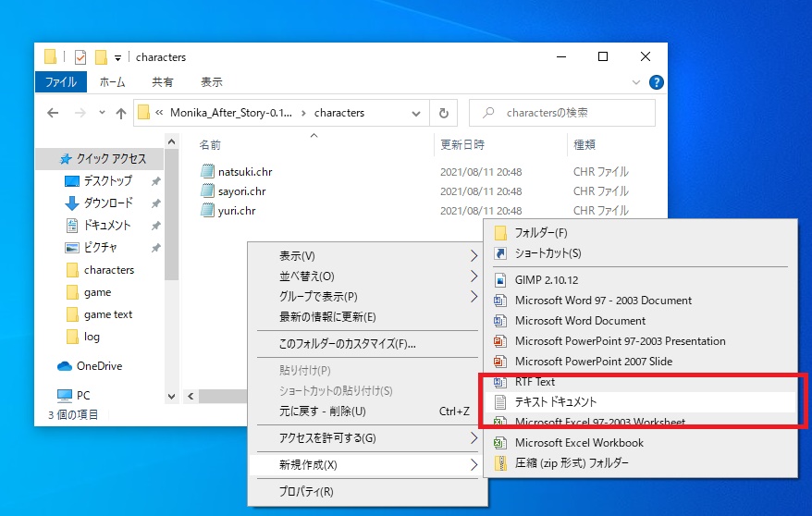Click the navigation pane scroll up arrow
This screenshot has height=516, width=812.
[172, 141]
